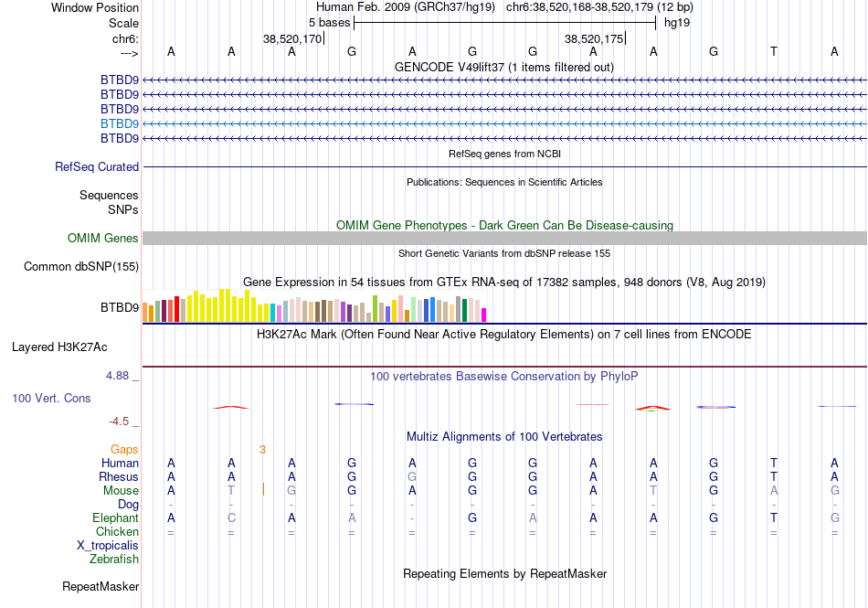Screen dimensions: 868x608
Task: Select the chr6:38,520,168-38,520,179 (12 bp) coordinates
Action: point(599,7)
